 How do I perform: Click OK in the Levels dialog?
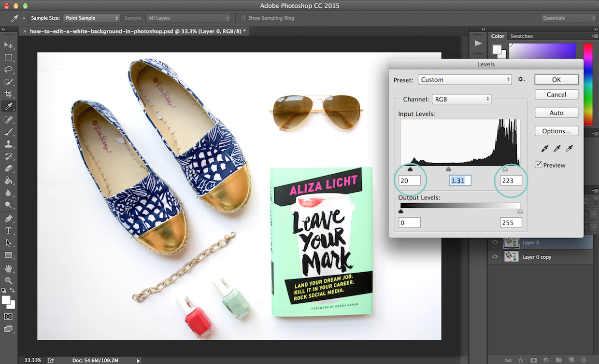[x=556, y=80]
